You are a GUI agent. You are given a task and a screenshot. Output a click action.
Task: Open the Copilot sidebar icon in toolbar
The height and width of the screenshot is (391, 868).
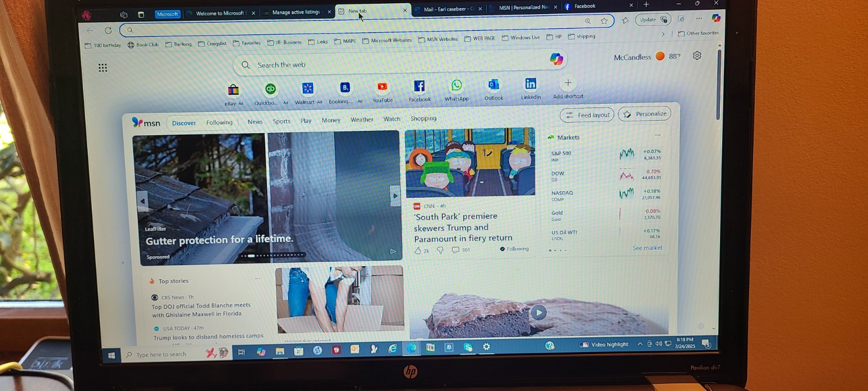pyautogui.click(x=716, y=18)
